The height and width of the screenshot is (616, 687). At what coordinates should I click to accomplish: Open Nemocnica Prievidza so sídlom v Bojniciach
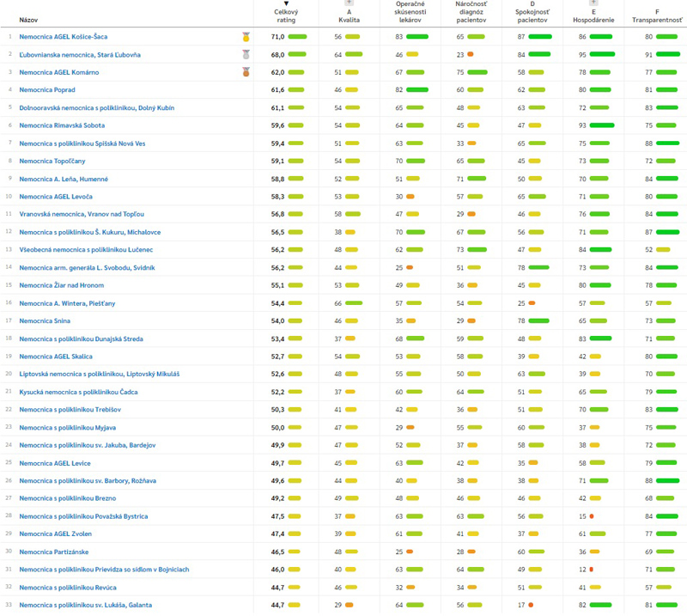click(104, 569)
